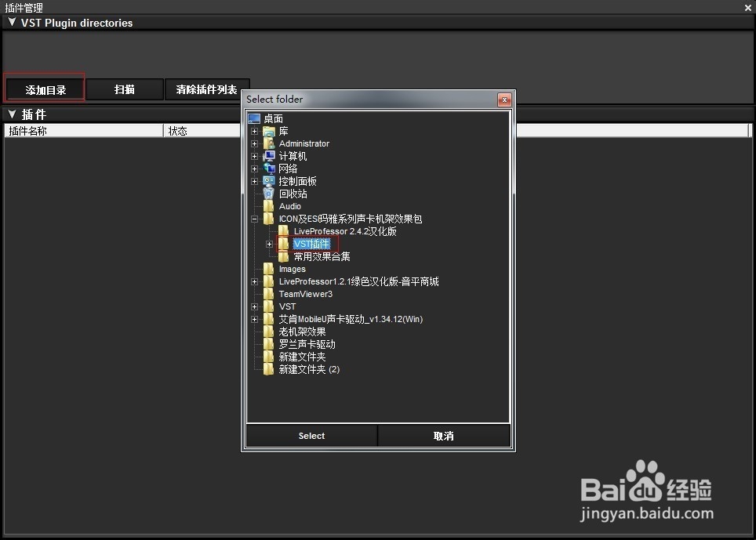The width and height of the screenshot is (756, 540).
Task: Click the 罗兰声卡驱动 folder icon
Action: [x=269, y=344]
